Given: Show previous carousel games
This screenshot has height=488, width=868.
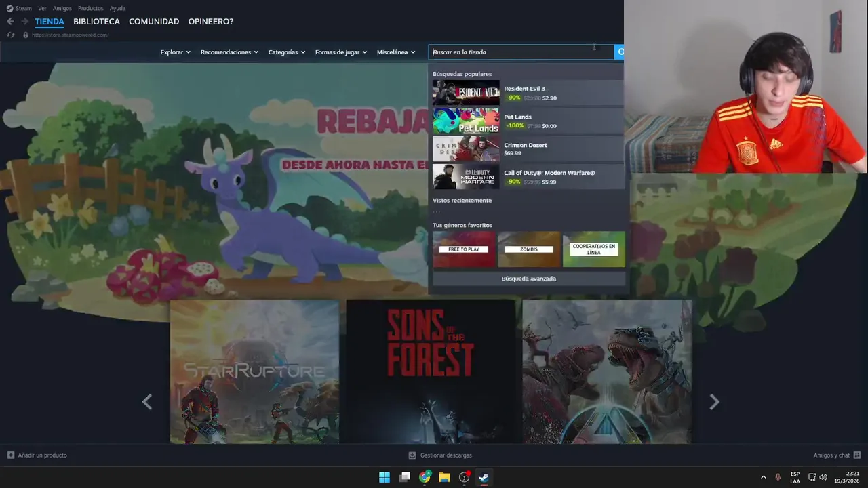Looking at the screenshot, I should point(147,402).
